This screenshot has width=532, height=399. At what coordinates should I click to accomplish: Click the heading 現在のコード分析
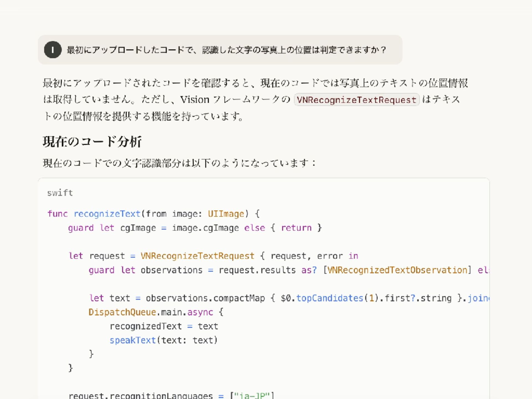(x=92, y=142)
